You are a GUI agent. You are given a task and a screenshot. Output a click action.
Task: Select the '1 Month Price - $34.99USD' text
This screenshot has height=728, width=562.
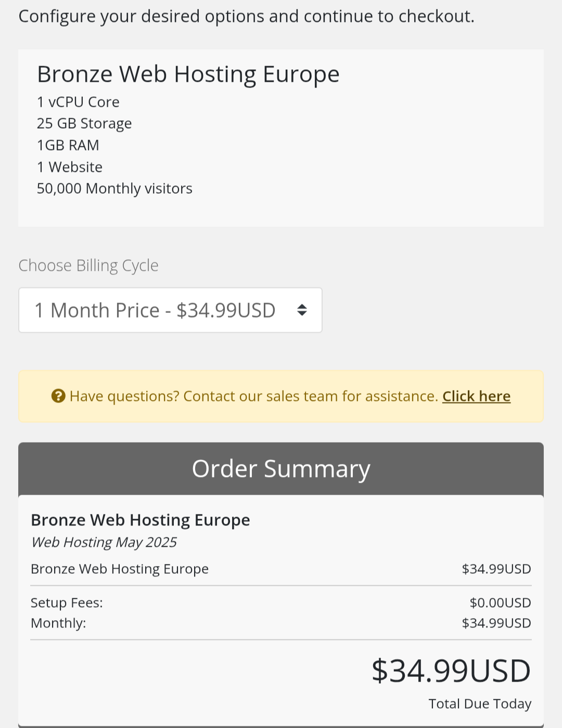click(x=155, y=310)
